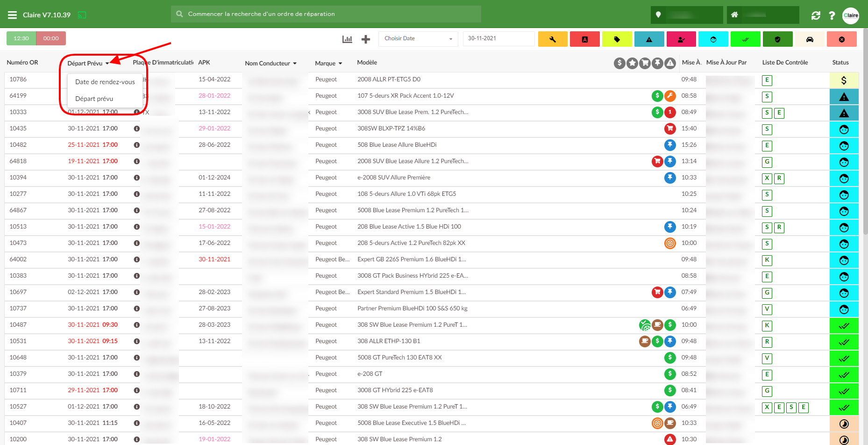Click red date 25-11-2021 in row 10482
The width and height of the screenshot is (868, 445).
[x=84, y=145]
